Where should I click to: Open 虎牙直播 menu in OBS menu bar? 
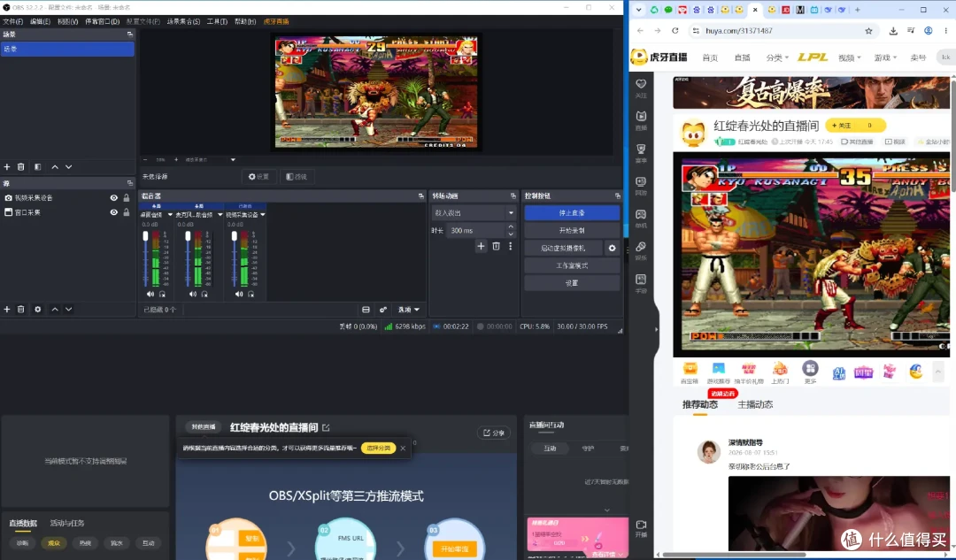276,21
